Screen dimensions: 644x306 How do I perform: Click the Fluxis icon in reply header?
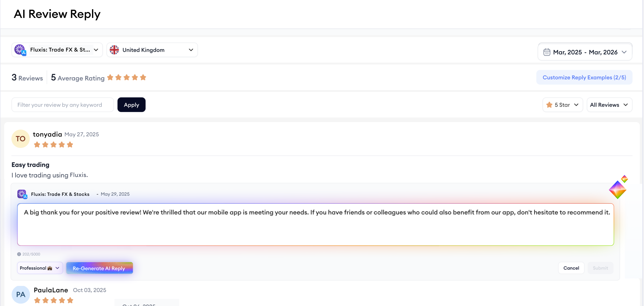coord(22,194)
